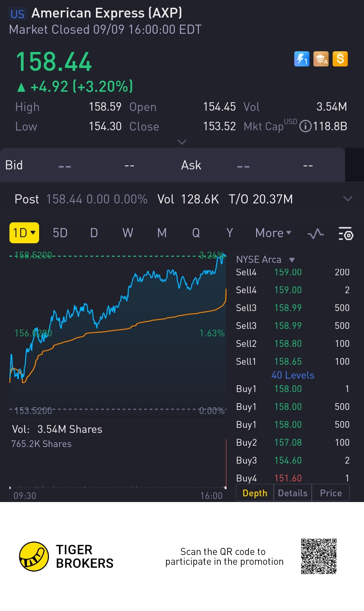The height and width of the screenshot is (611, 364).
Task: Expand quote details chevron below Close
Action: pos(182,142)
